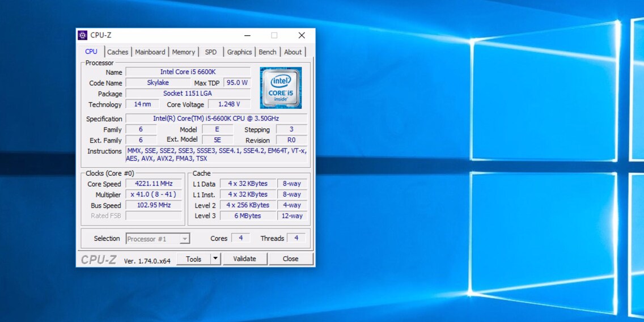The width and height of the screenshot is (644, 322).
Task: Minimize the CPU-Z window
Action: (x=247, y=35)
